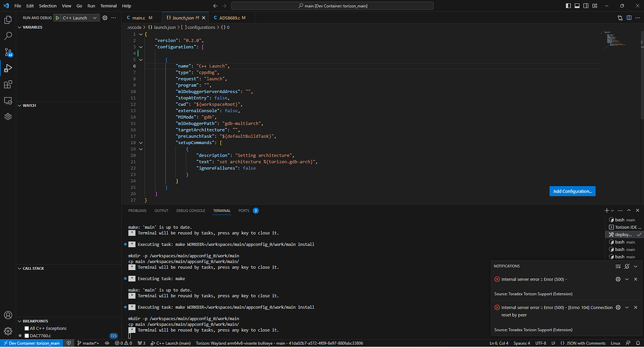Select C++ Launch configuration dropdown
This screenshot has width=644, height=348.
[80, 18]
